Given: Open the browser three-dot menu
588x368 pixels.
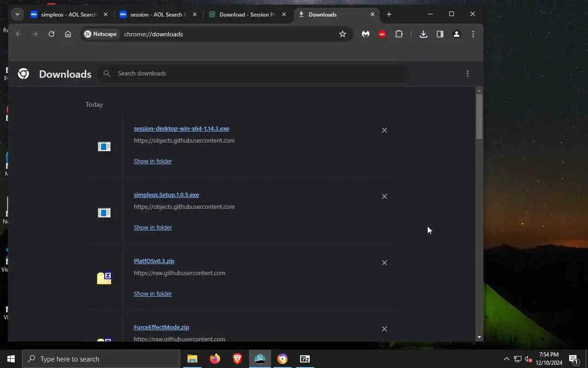Looking at the screenshot, I should [x=473, y=34].
